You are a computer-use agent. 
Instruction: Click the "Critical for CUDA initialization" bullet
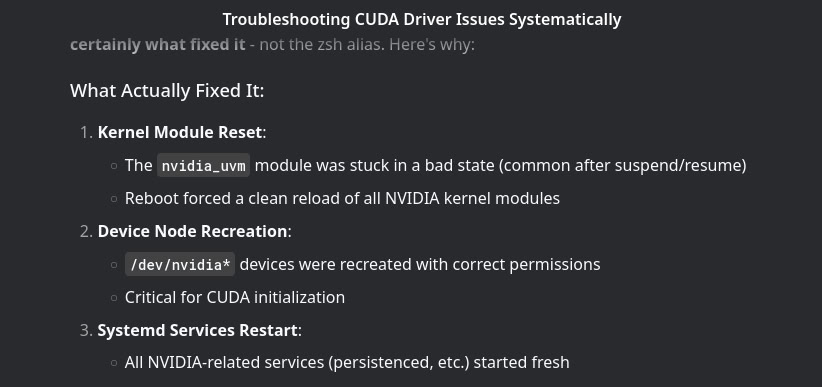click(235, 297)
